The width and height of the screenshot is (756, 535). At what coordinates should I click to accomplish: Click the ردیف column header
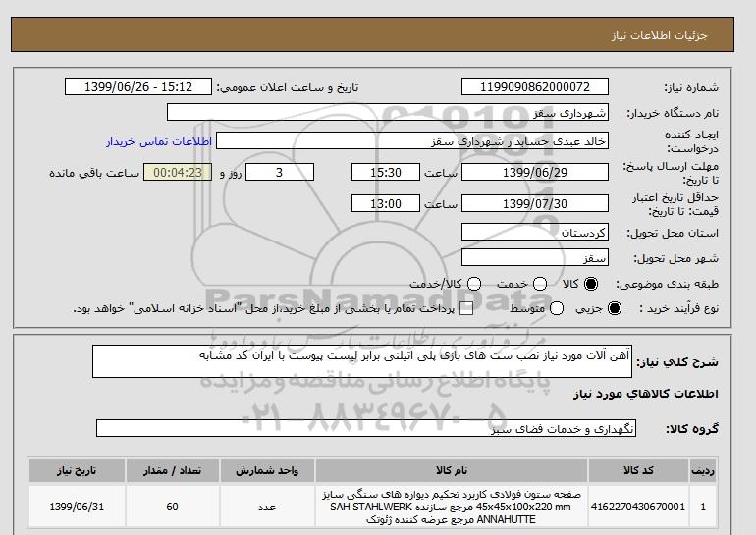(703, 470)
